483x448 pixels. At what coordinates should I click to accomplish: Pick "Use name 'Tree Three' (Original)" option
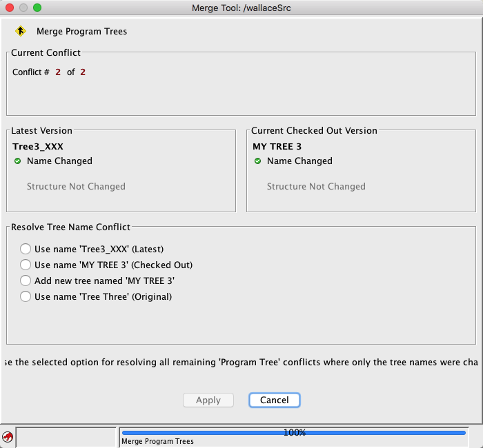(26, 296)
